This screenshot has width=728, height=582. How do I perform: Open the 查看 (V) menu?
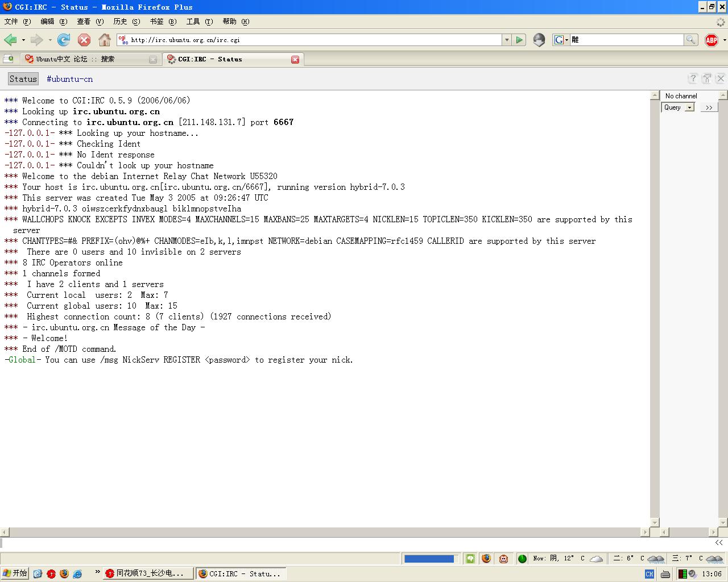click(x=90, y=22)
